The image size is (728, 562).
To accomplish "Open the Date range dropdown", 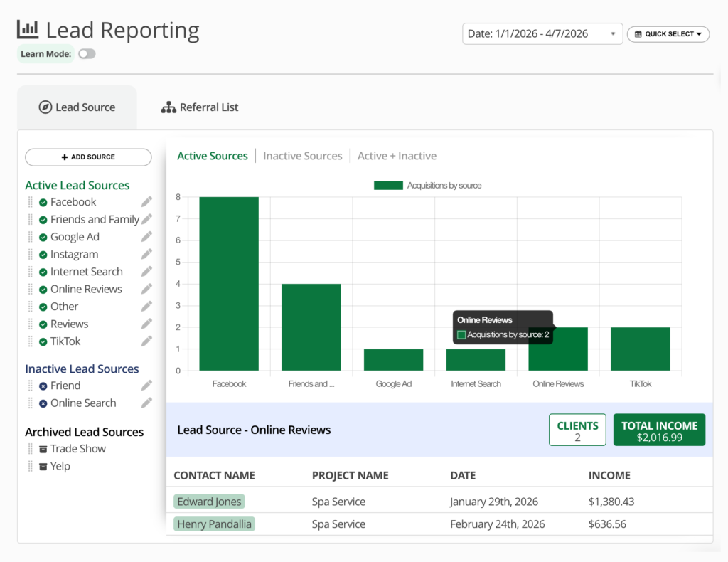I will [542, 34].
